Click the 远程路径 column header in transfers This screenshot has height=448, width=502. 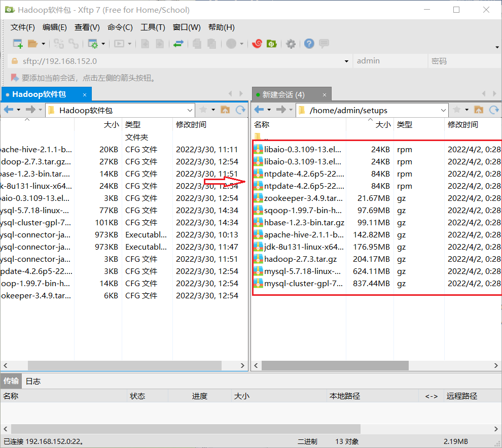473,396
